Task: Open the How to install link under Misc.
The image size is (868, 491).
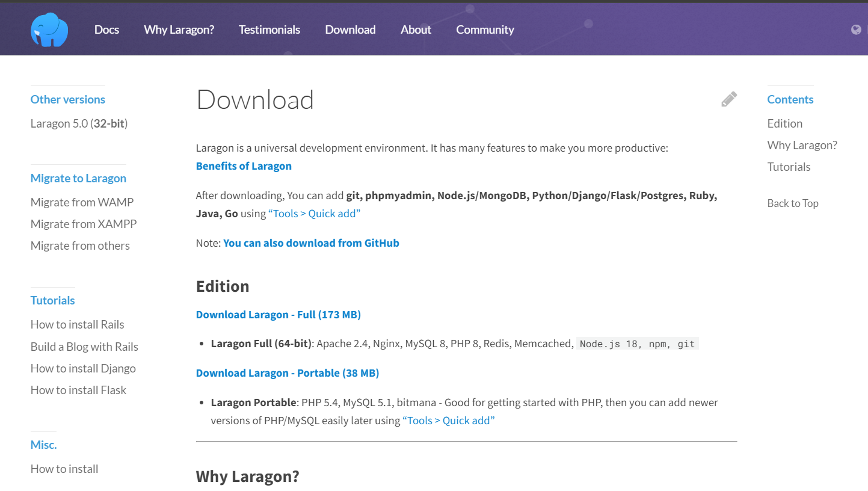Action: (64, 469)
